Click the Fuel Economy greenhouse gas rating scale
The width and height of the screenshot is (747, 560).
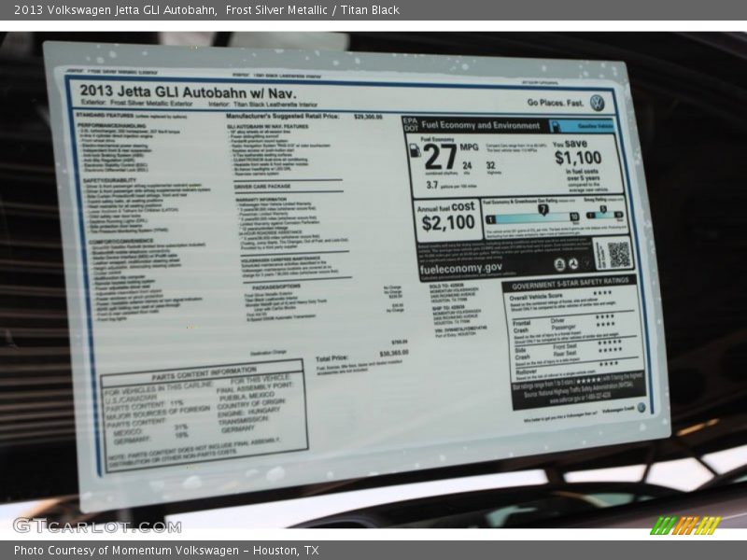531,215
